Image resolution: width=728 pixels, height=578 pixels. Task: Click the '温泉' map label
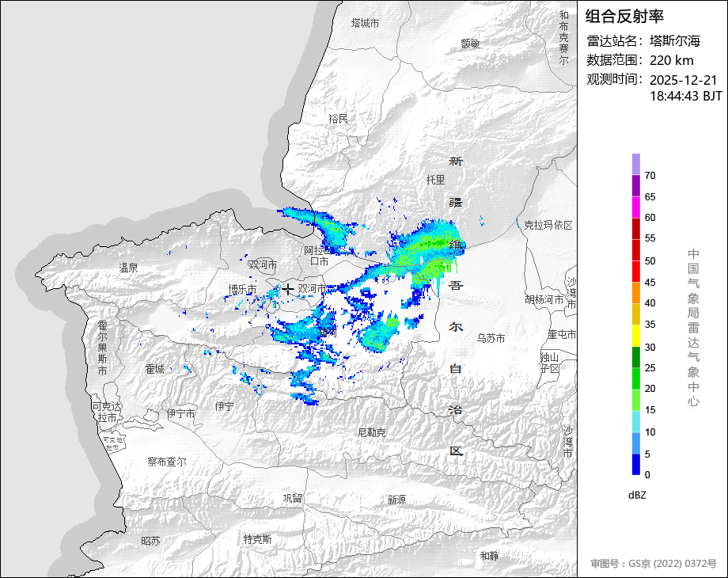pos(129,268)
